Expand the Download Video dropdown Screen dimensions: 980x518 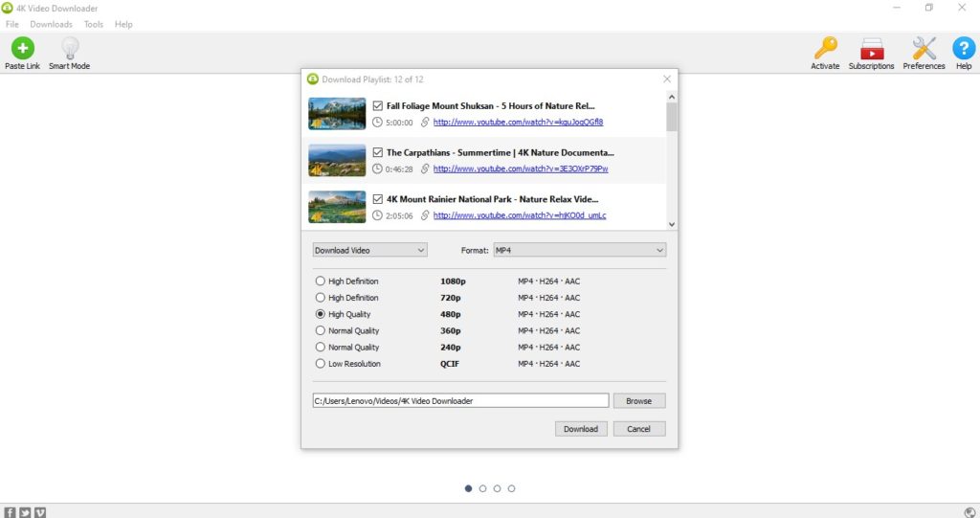[369, 250]
